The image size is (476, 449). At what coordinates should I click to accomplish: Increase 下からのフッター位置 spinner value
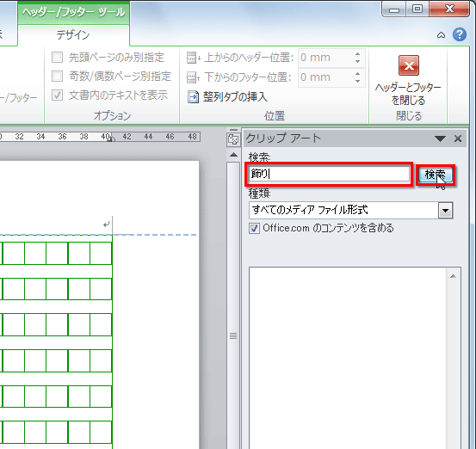(357, 73)
